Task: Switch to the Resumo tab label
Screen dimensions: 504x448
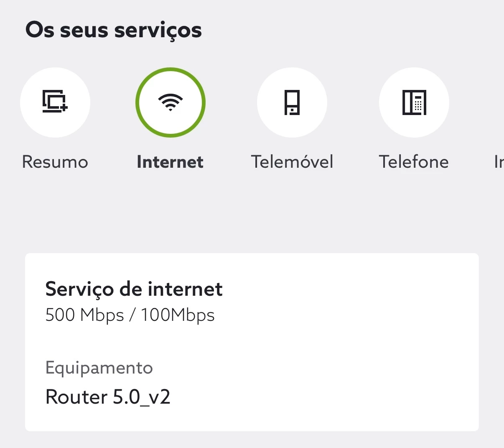Action: [x=55, y=162]
